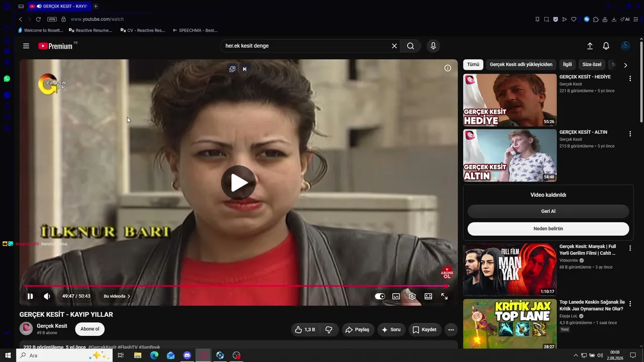The width and height of the screenshot is (644, 362).
Task: Open the YouTube upload/create button
Action: pyautogui.click(x=590, y=46)
